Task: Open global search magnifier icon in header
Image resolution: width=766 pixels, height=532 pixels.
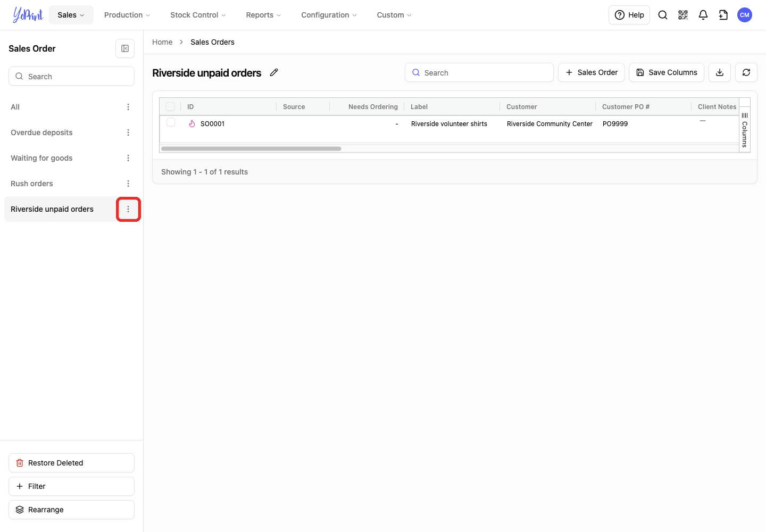Action: click(663, 15)
